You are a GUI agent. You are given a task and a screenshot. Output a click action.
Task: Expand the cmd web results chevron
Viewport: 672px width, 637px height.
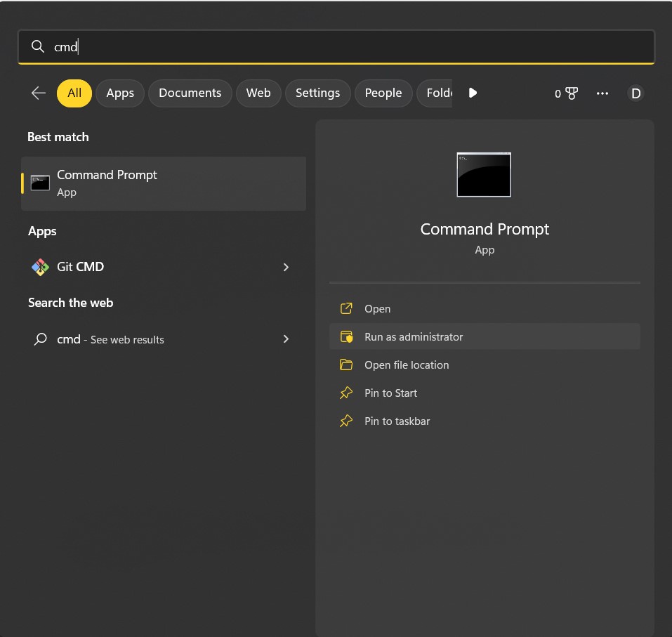point(286,339)
